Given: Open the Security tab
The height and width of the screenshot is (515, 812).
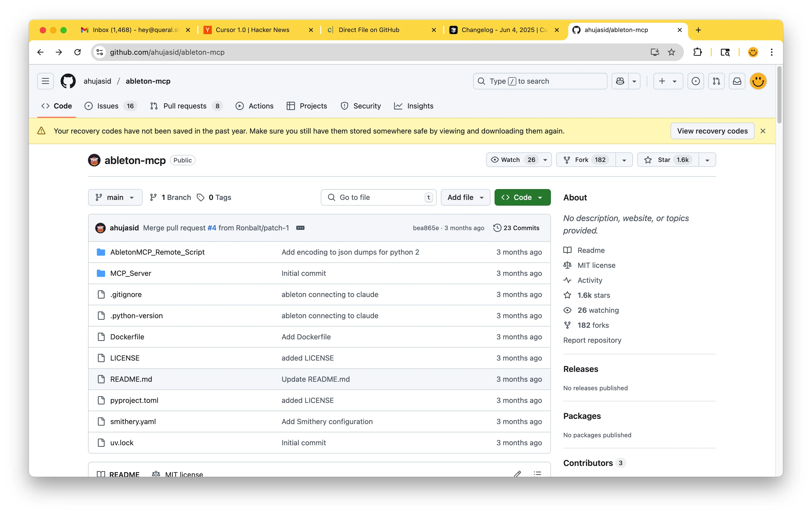Looking at the screenshot, I should (x=361, y=106).
